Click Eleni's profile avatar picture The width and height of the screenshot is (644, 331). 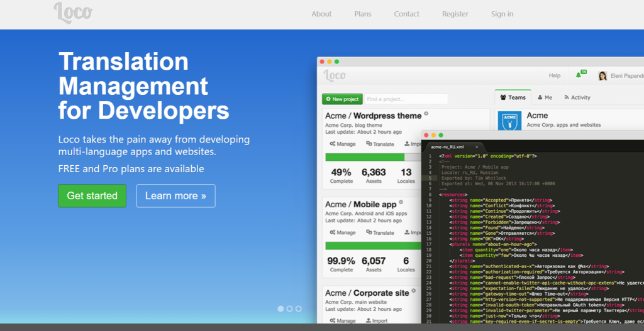click(x=602, y=76)
